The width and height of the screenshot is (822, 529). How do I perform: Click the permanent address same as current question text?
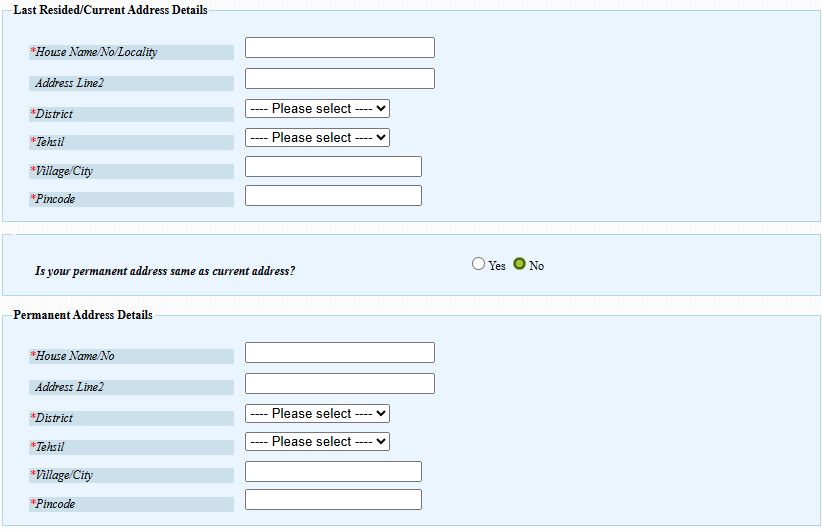[x=165, y=271]
